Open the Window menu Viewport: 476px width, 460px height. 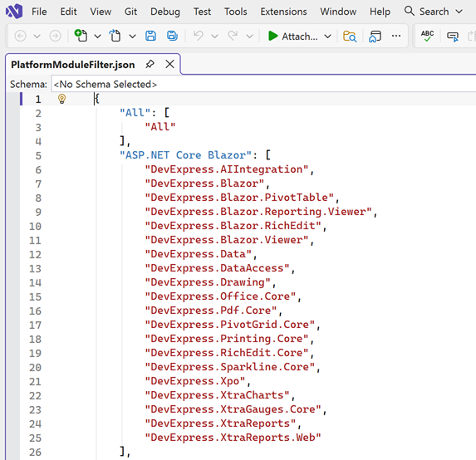coord(338,12)
